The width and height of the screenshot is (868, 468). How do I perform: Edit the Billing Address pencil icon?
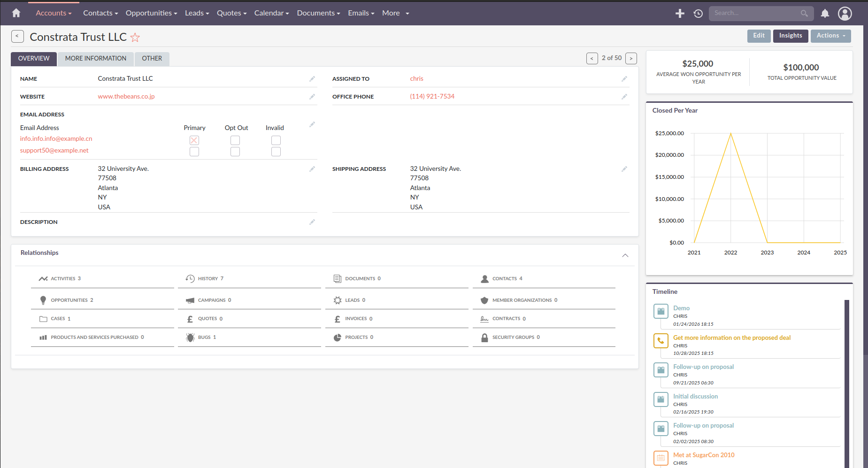(312, 169)
